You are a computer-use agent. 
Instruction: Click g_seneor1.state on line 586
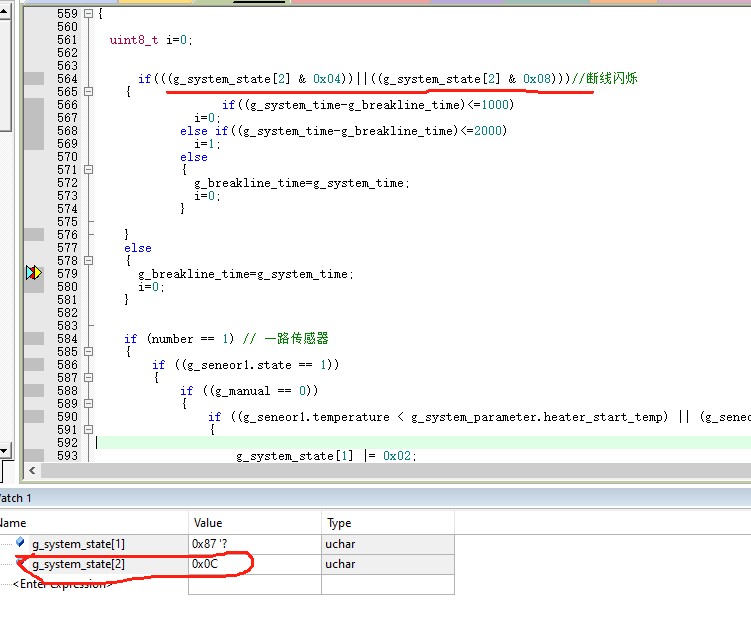(x=239, y=365)
